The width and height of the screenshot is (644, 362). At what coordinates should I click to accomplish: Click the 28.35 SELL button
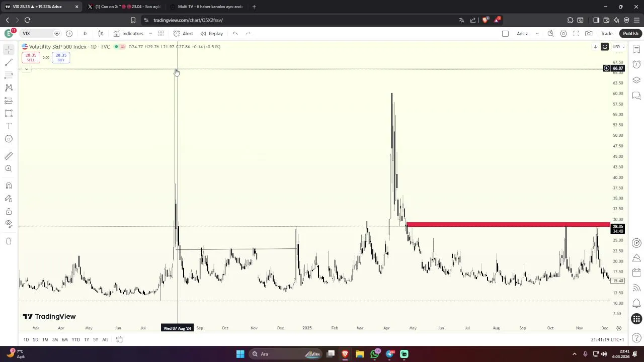tap(31, 57)
